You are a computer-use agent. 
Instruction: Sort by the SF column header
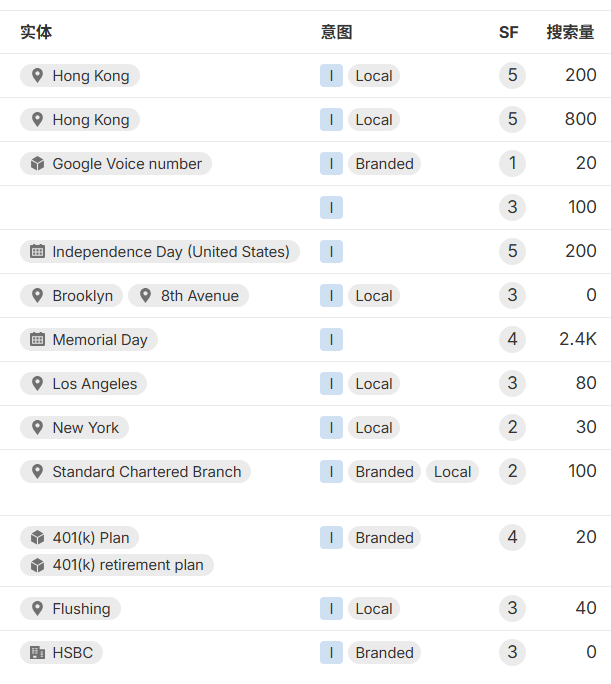click(x=509, y=32)
